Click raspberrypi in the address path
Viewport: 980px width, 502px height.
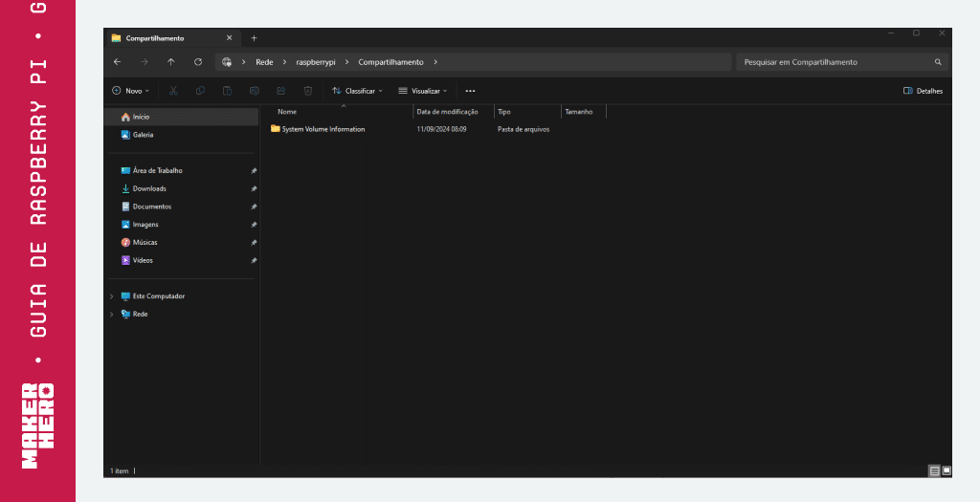tap(316, 62)
